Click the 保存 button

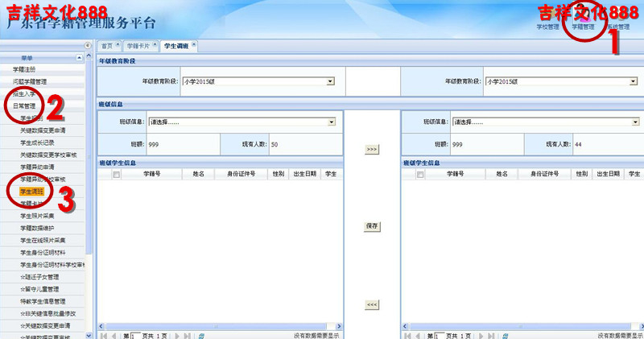(372, 226)
